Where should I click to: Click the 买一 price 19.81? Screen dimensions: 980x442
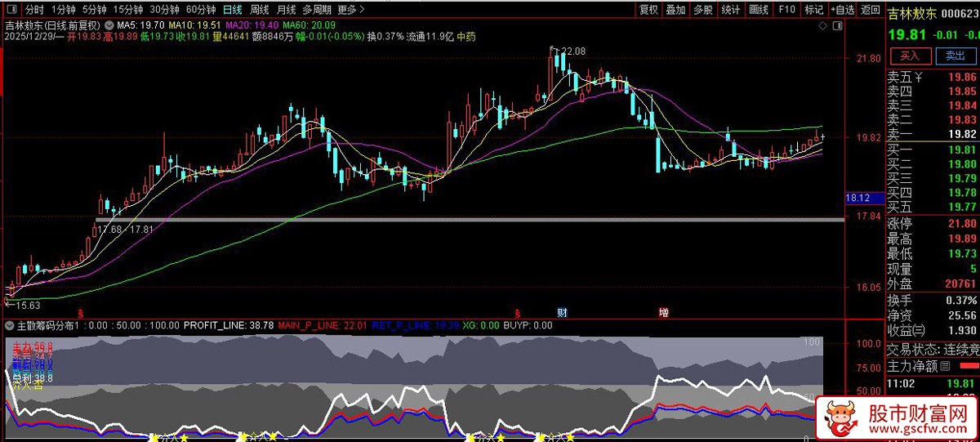(x=962, y=150)
